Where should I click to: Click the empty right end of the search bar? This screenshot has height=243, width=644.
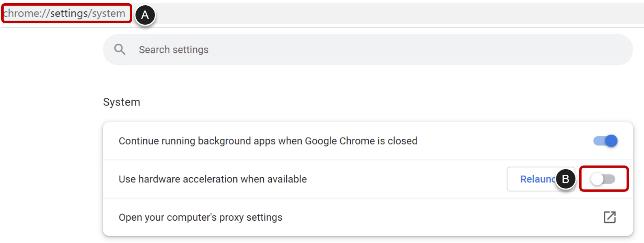point(588,49)
